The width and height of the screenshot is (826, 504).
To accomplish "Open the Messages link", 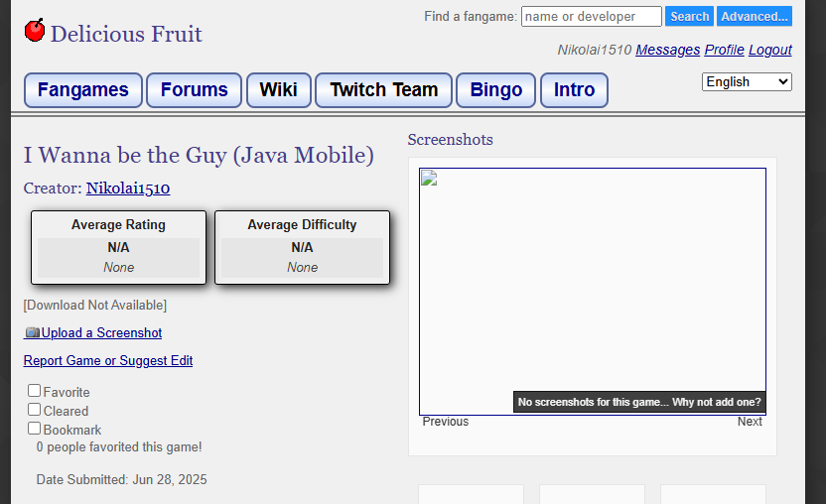I will [x=667, y=50].
